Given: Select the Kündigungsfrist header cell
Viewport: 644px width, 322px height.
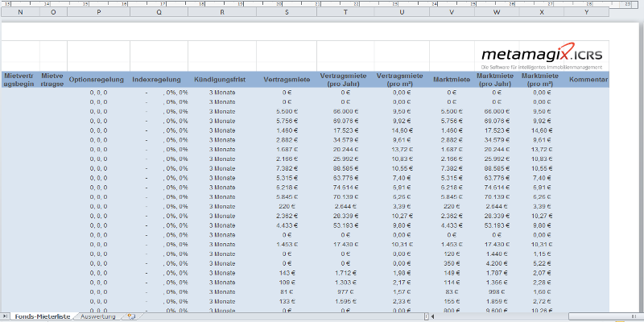Looking at the screenshot, I should [222, 79].
